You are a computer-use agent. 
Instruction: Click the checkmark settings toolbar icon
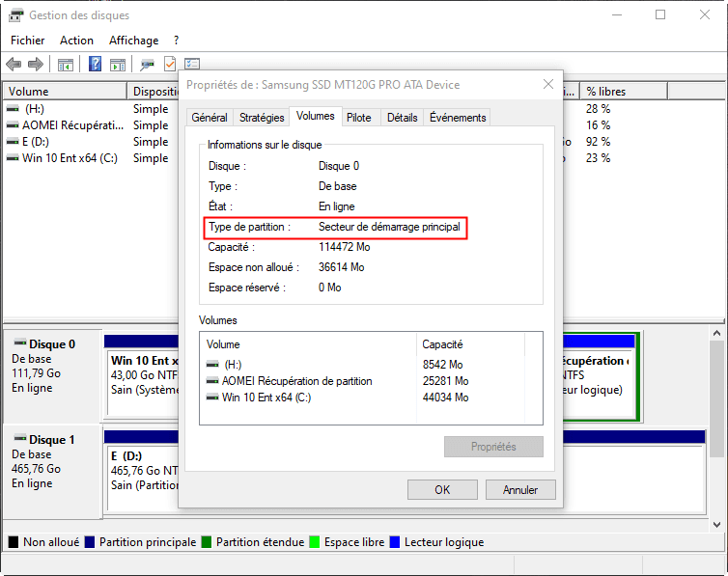point(170,64)
